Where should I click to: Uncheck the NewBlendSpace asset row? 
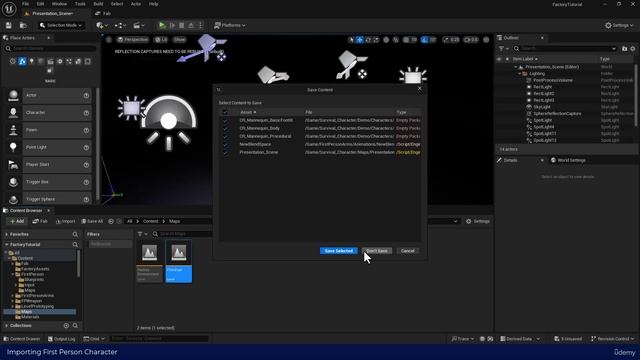click(x=225, y=144)
